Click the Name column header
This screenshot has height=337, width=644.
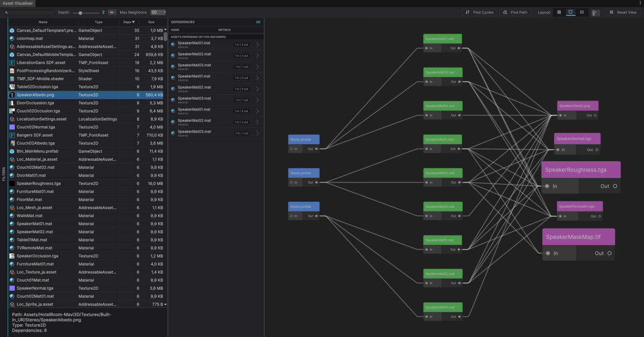pyautogui.click(x=43, y=22)
